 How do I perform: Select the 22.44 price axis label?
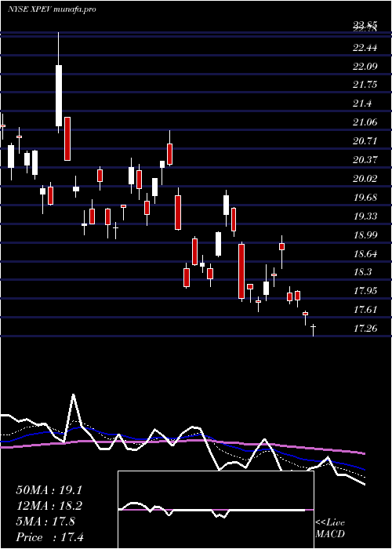click(x=365, y=47)
